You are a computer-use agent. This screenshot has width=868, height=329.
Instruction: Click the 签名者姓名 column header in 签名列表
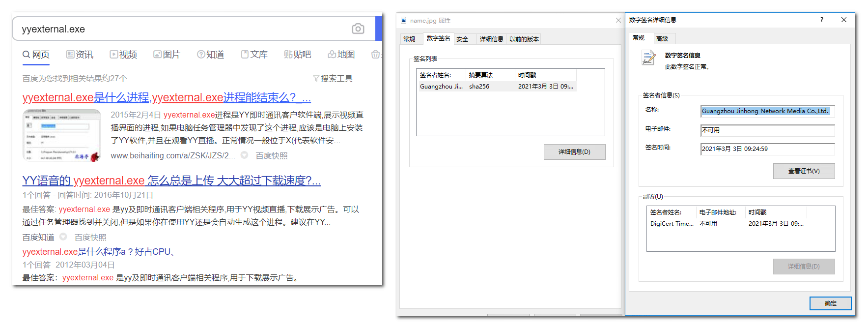(441, 75)
